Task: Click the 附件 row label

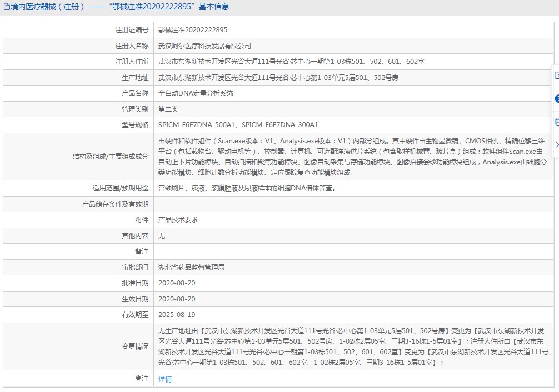Action: [x=142, y=220]
